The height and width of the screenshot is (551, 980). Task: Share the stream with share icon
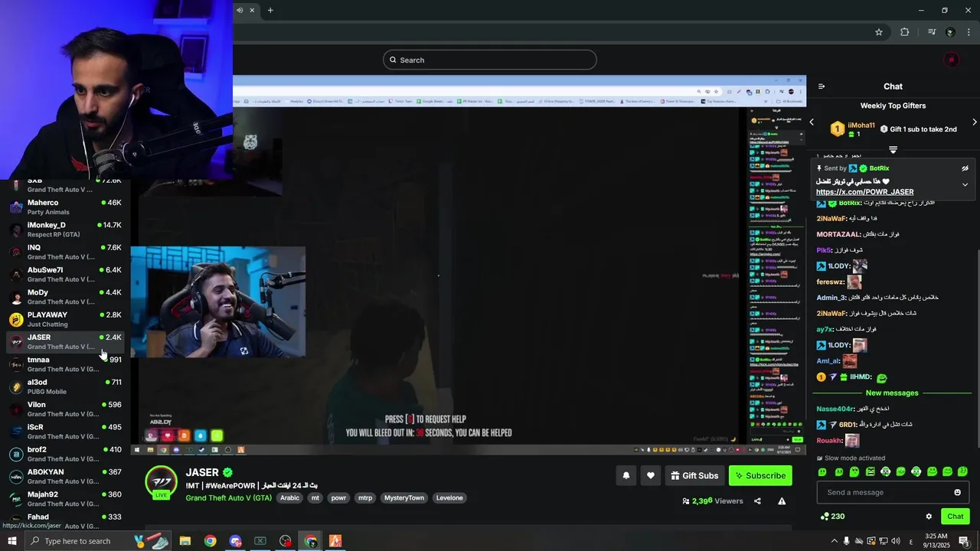pyautogui.click(x=757, y=501)
